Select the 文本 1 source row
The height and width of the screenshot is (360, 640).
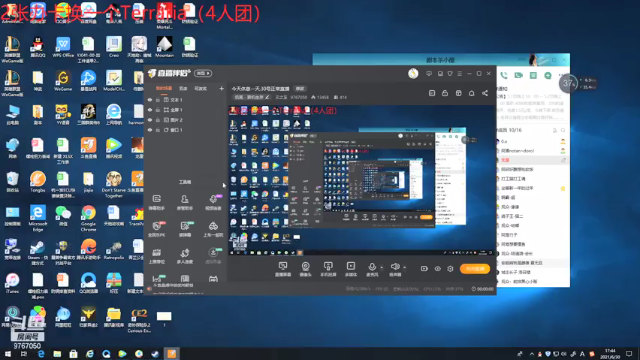(186, 100)
